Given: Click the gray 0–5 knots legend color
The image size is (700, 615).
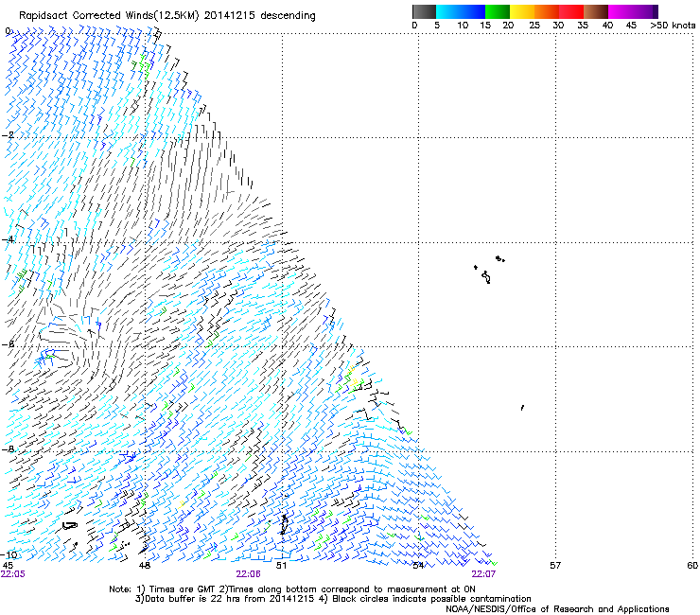Looking at the screenshot, I should click(424, 11).
